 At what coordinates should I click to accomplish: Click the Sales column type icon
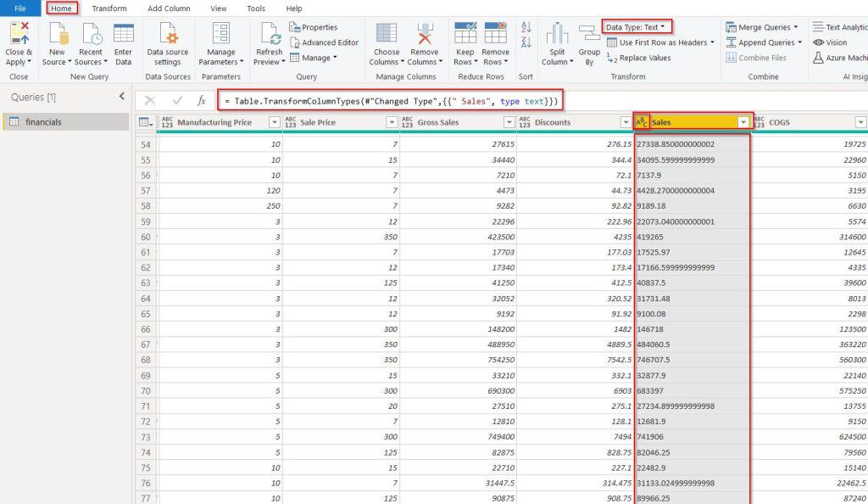point(641,122)
